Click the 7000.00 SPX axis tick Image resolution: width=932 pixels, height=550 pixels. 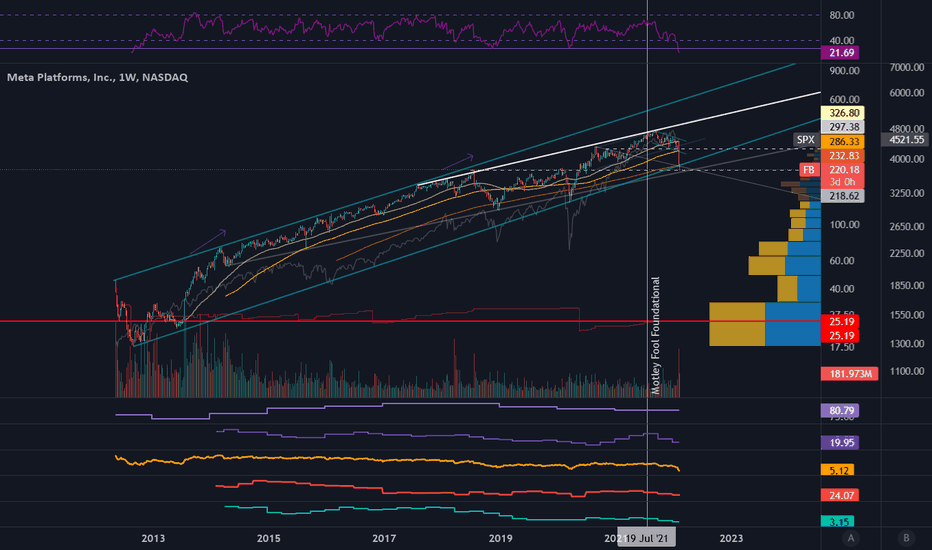906,67
